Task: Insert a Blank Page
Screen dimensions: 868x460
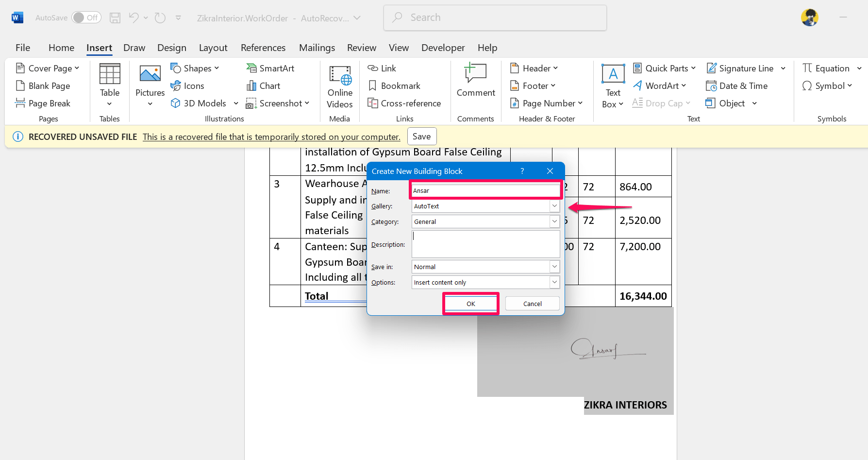Action: point(43,86)
